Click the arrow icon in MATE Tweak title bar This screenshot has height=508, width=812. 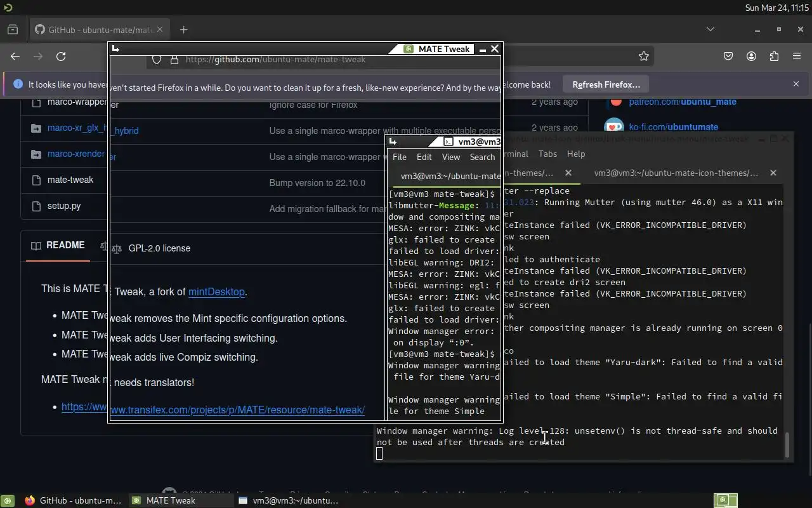point(115,48)
